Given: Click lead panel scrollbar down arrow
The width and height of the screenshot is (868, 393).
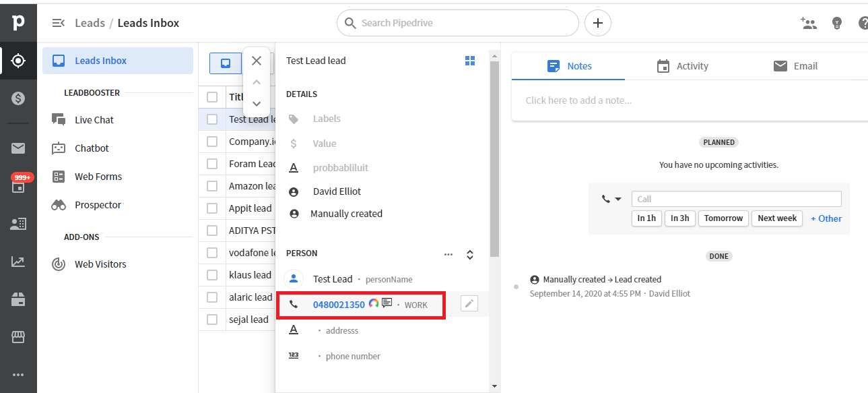Looking at the screenshot, I should coord(494,386).
